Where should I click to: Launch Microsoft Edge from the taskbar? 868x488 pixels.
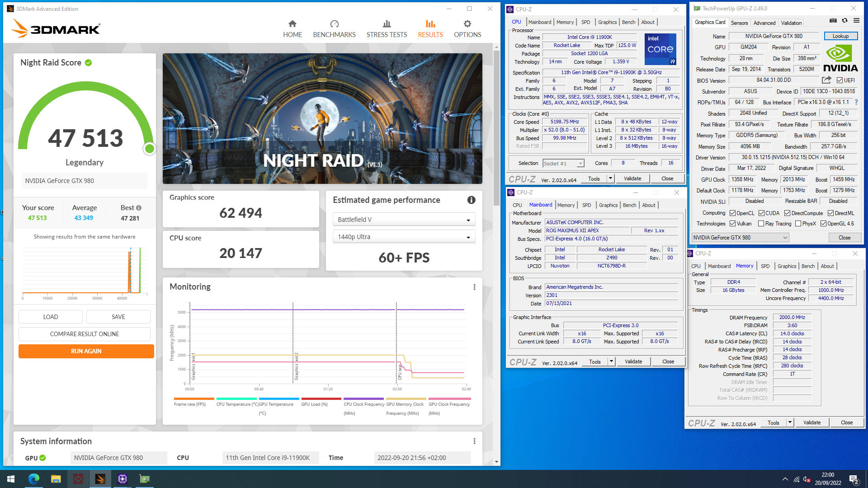[33, 479]
